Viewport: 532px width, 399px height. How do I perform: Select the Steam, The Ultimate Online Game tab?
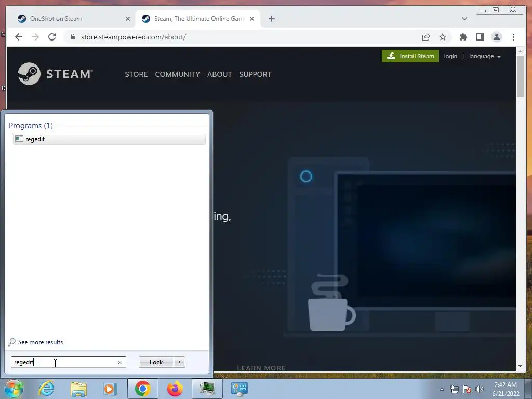(199, 19)
